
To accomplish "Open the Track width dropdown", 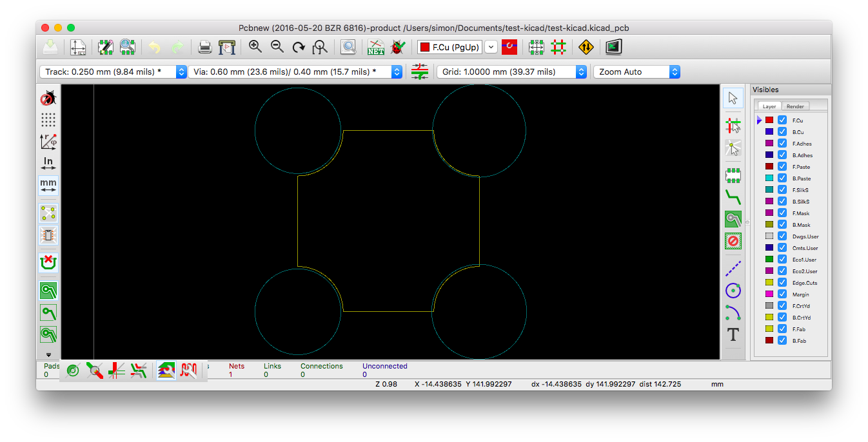I will (x=181, y=72).
